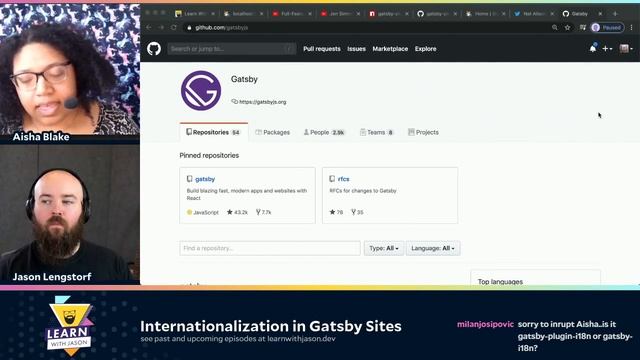The width and height of the screenshot is (640, 360).
Task: Bookmark page with star icon
Action: click(567, 27)
